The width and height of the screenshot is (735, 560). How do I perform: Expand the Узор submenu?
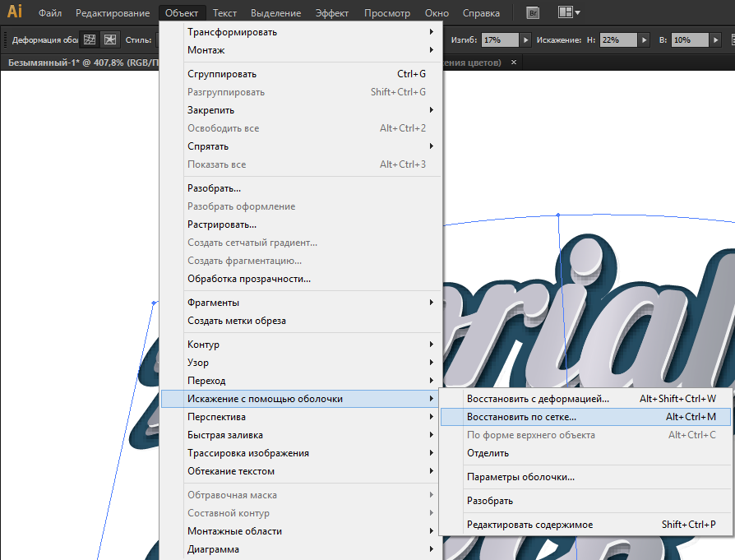click(300, 363)
